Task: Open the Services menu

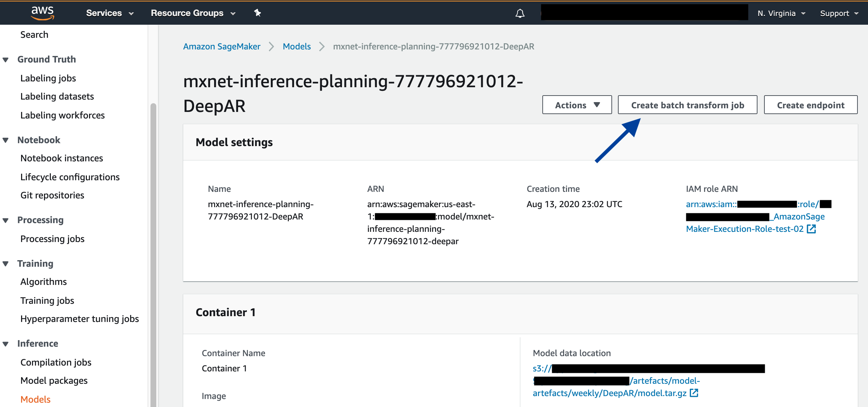Action: coord(110,13)
